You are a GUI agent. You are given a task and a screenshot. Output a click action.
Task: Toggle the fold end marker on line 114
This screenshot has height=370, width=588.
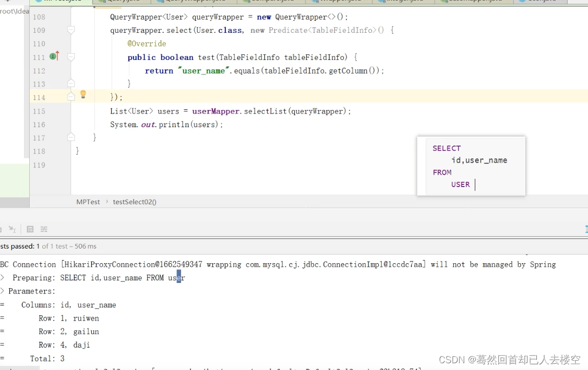[71, 96]
